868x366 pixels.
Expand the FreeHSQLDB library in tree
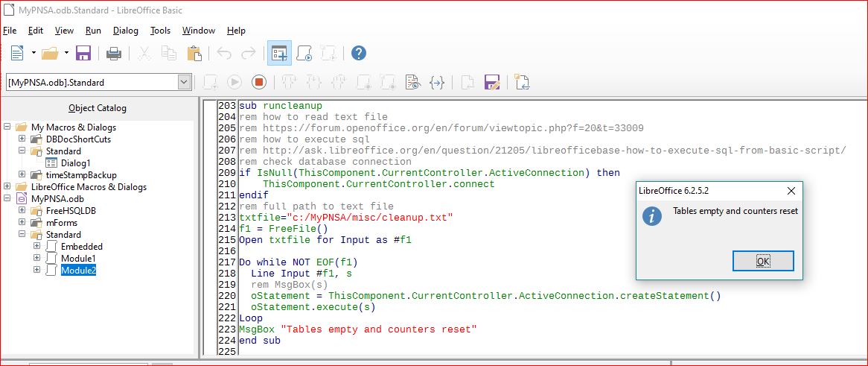coord(22,211)
